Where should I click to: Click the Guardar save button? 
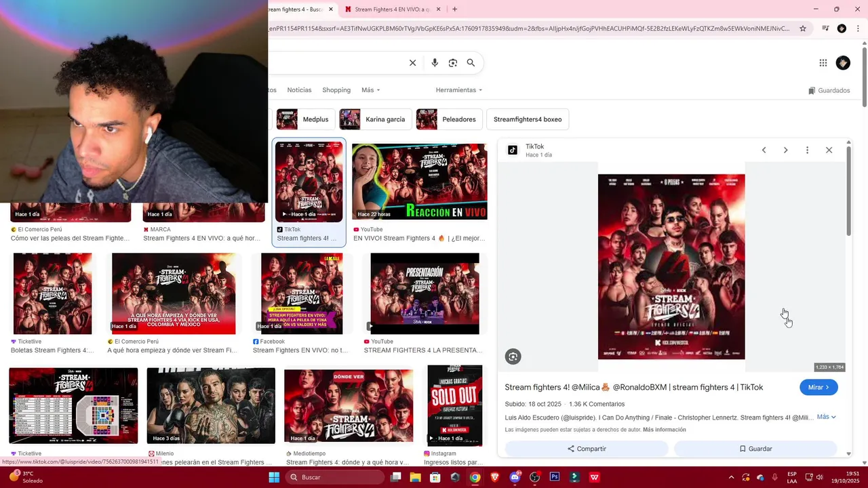pos(755,449)
